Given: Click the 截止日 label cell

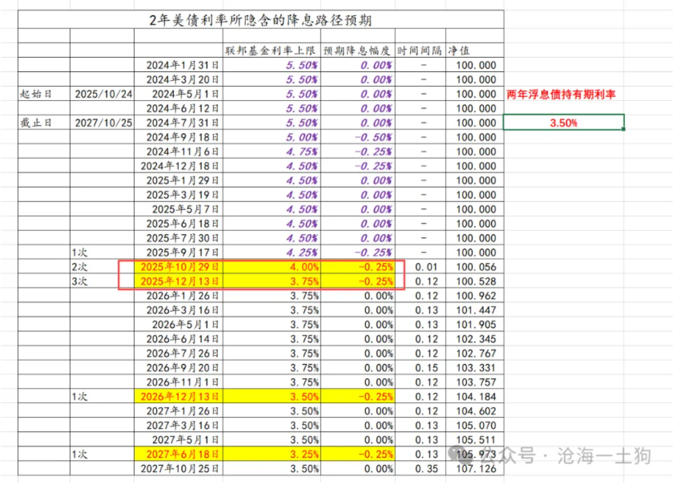Looking at the screenshot, I should (44, 123).
